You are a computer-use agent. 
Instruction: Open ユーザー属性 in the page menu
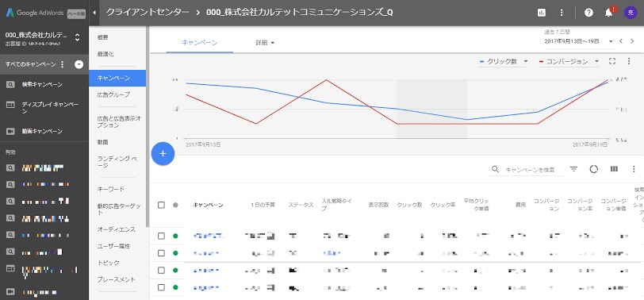coord(113,246)
